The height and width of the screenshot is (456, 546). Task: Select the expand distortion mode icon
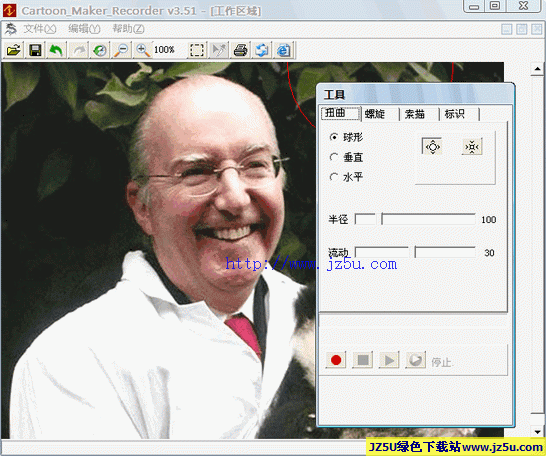(x=432, y=147)
